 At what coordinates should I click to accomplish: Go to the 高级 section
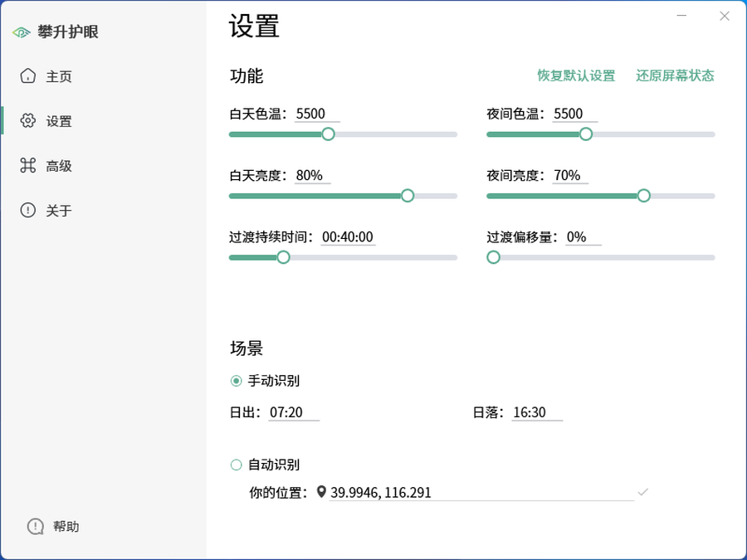[x=58, y=166]
